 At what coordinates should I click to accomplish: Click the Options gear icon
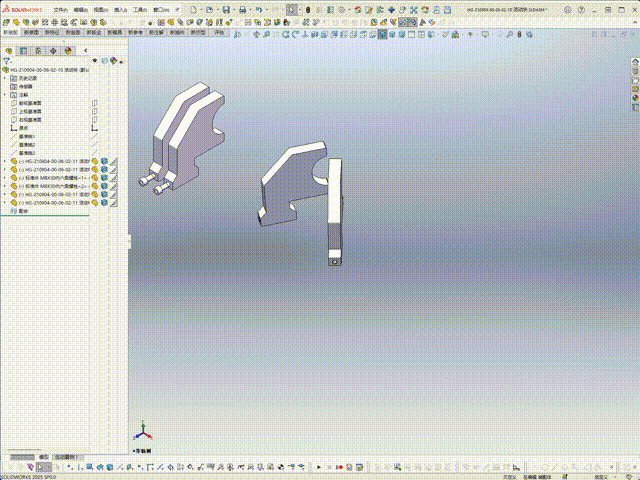(342, 9)
